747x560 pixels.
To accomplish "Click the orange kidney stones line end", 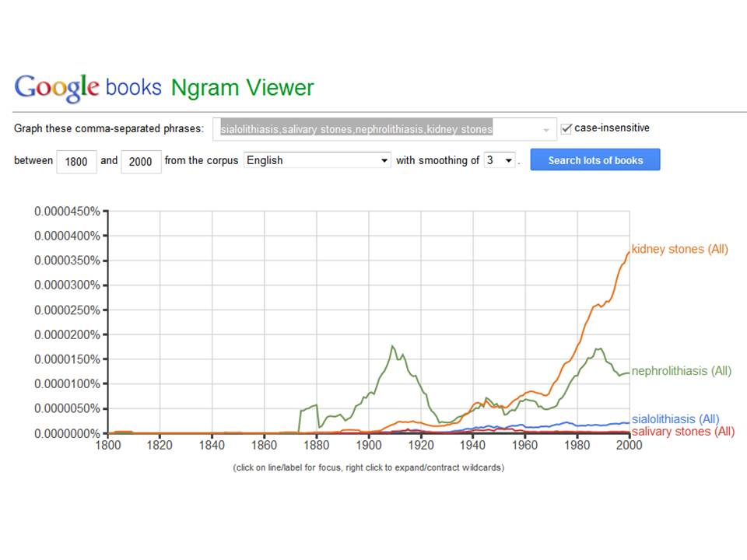I will point(629,253).
